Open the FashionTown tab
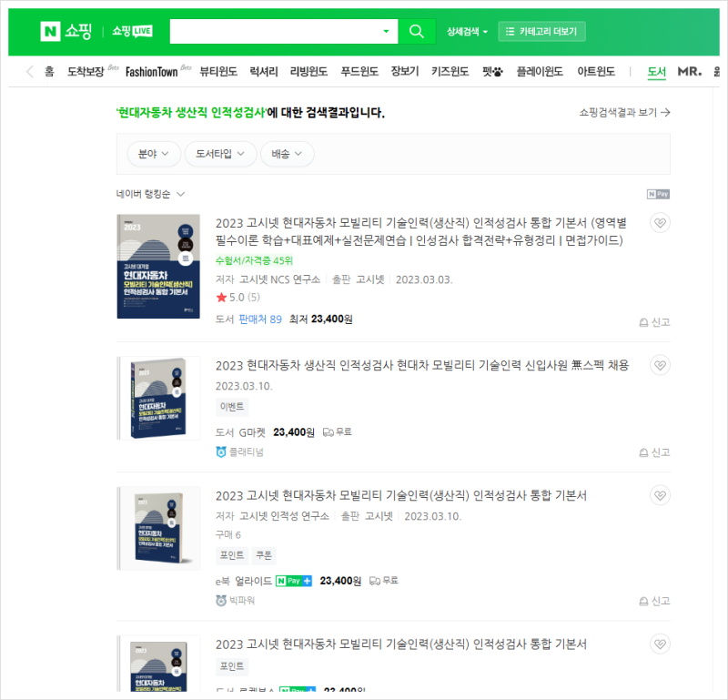This screenshot has height=700, width=728. 151,72
